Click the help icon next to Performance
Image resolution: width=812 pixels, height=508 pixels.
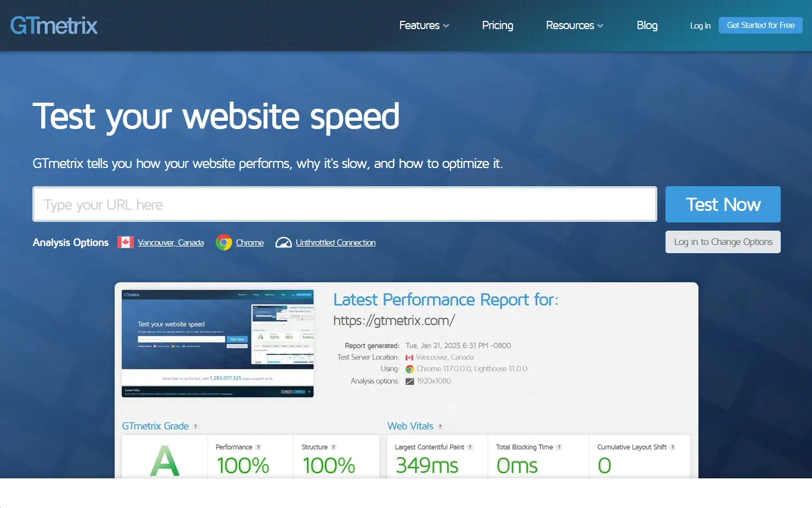[258, 447]
